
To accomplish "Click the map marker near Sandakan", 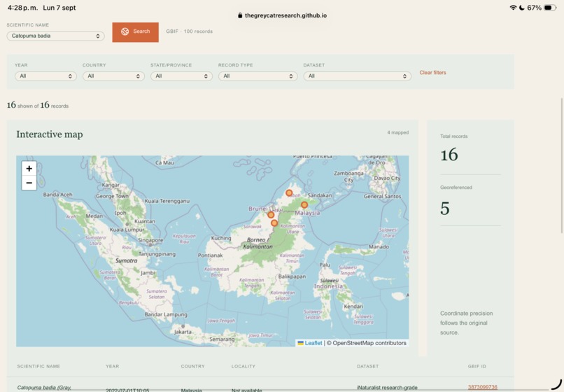I will coord(304,205).
